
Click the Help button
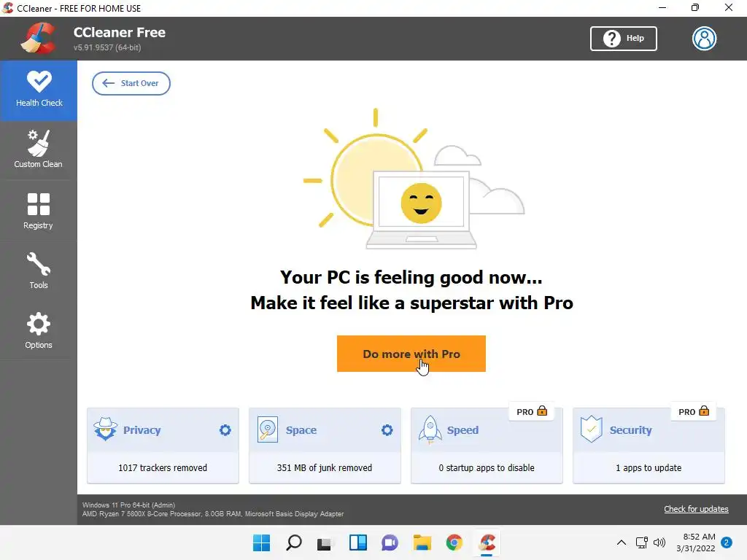pos(623,39)
